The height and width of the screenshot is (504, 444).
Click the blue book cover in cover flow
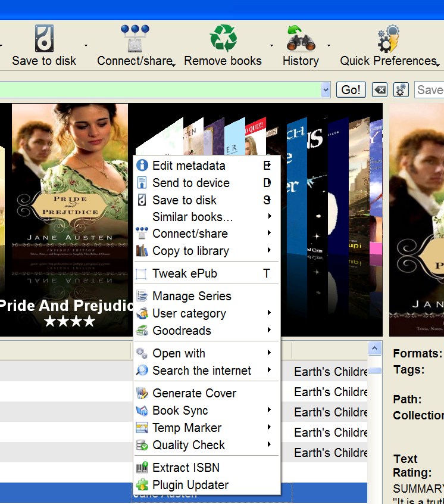coord(296,186)
